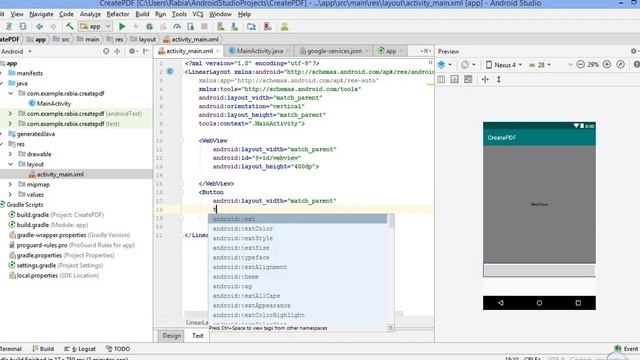Image resolution: width=640 pixels, height=360 pixels.
Task: Open the AVD Manager icon
Action: click(x=220, y=27)
